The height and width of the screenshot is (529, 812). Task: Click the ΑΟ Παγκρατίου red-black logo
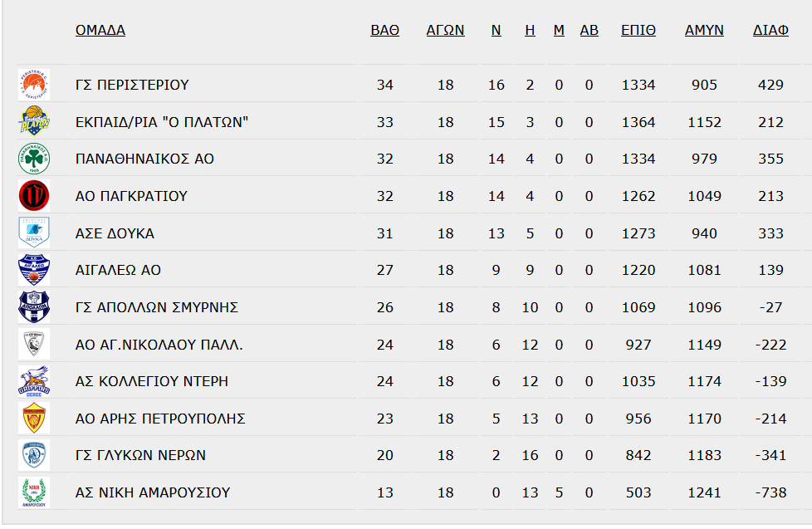click(34, 196)
